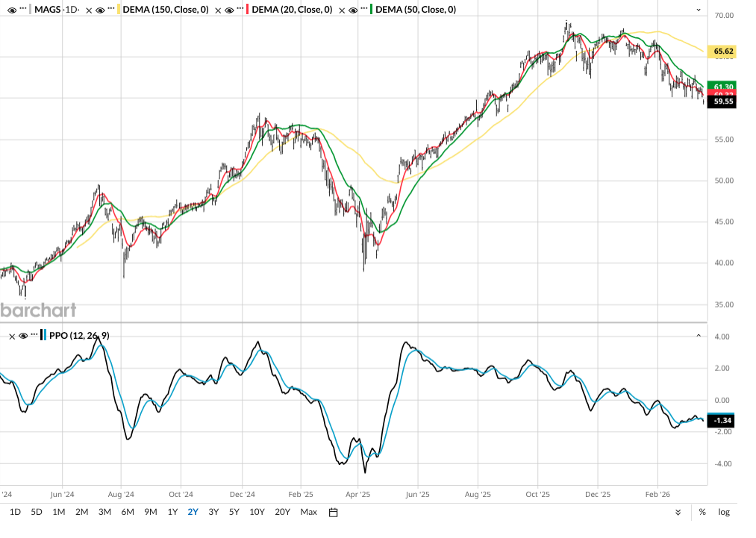Collapse the PPO pane with its chevron
Screen dimensions: 756x538
[x=699, y=336]
